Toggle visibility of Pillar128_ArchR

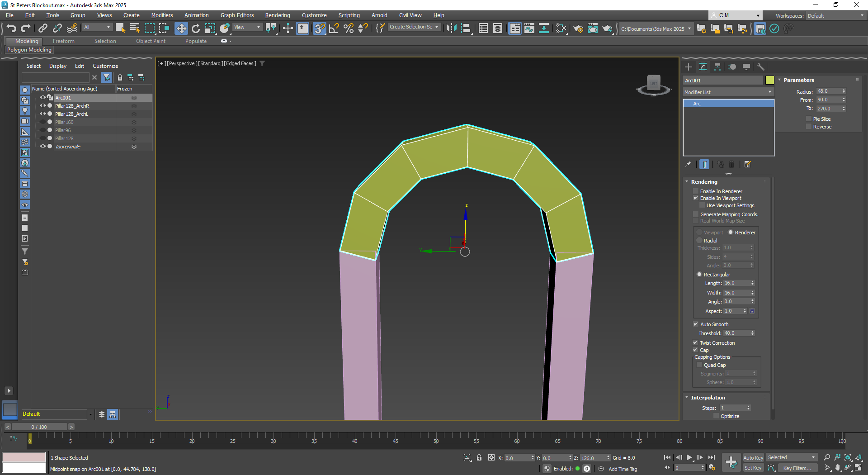pyautogui.click(x=42, y=106)
